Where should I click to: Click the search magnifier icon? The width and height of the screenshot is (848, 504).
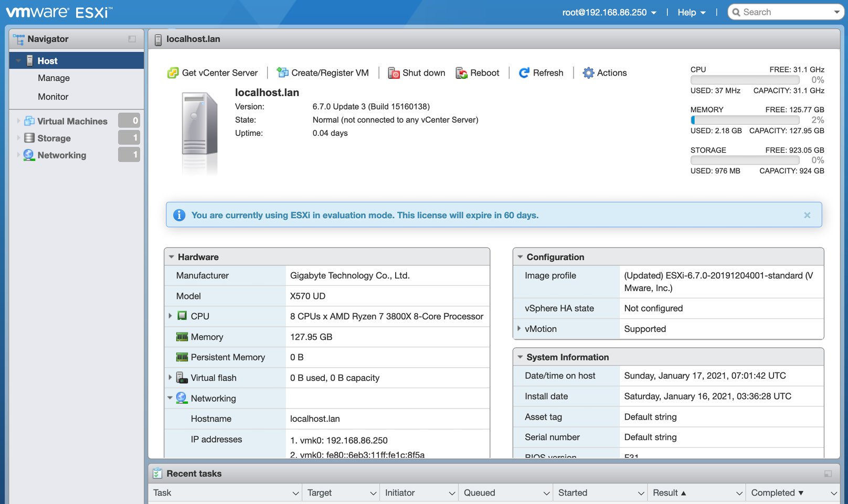(736, 12)
